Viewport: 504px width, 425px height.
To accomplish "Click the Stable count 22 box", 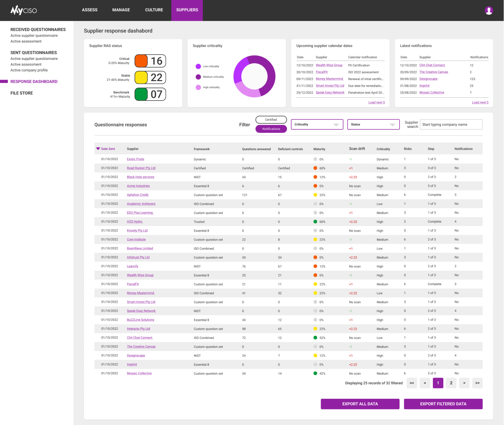I will pos(157,77).
